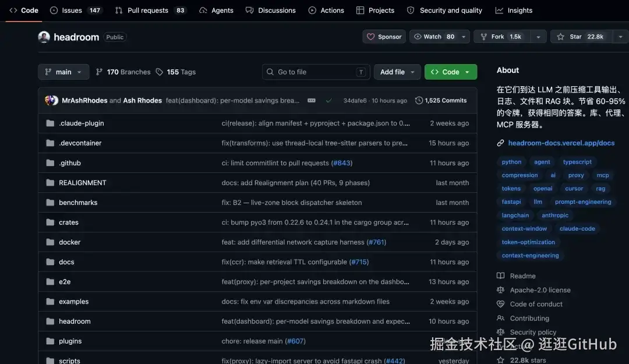Viewport: 629px width, 364px height.
Task: View 155 Tags link
Action: point(176,72)
